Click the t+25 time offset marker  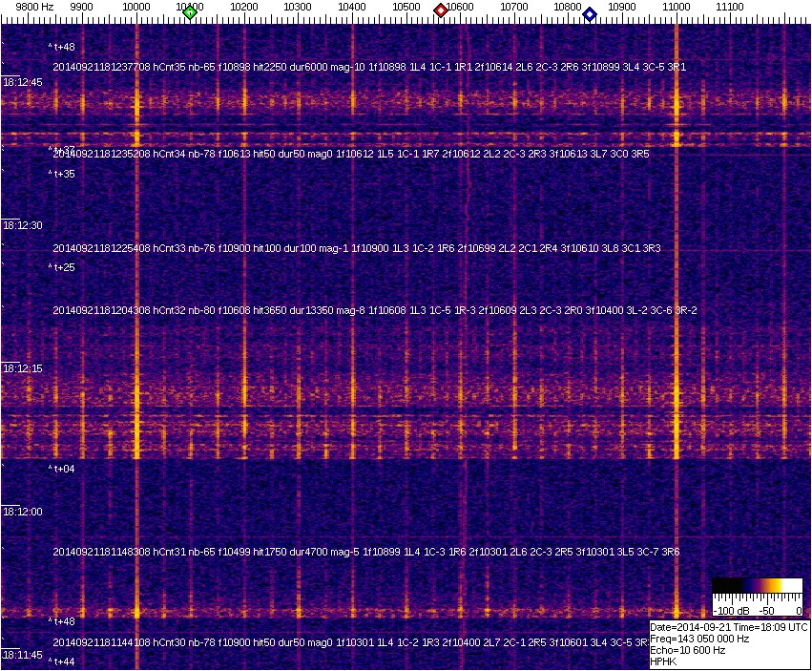(x=62, y=268)
